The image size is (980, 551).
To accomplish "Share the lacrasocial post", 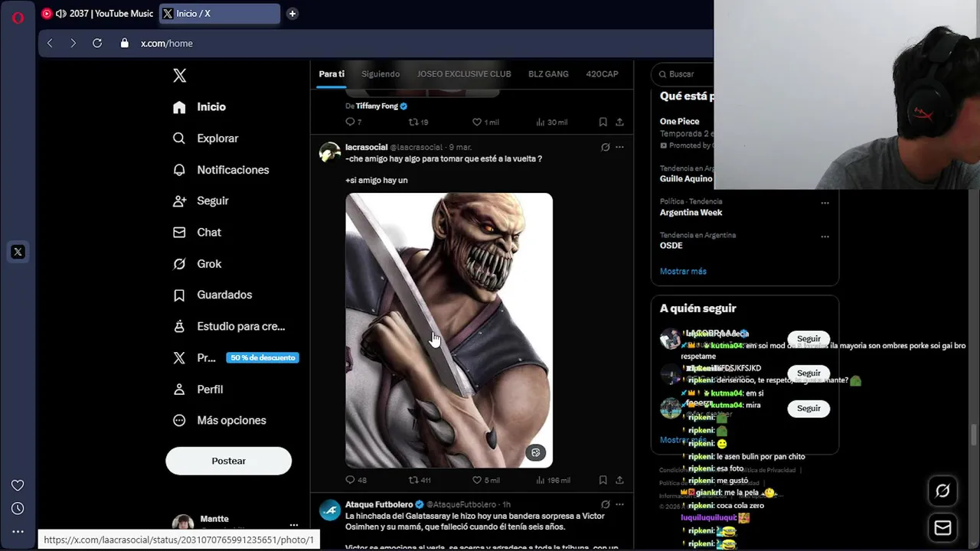I will click(x=619, y=480).
